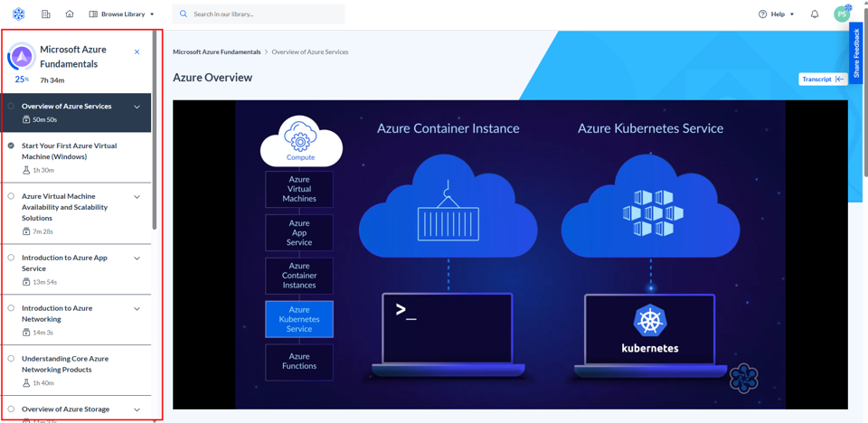
Task: Open the organization building icon
Action: 46,14
